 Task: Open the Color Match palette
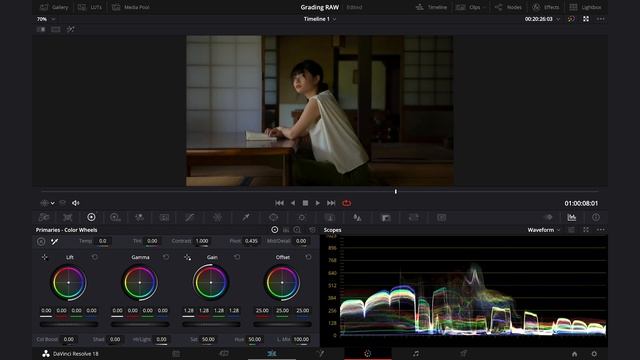[x=68, y=218]
